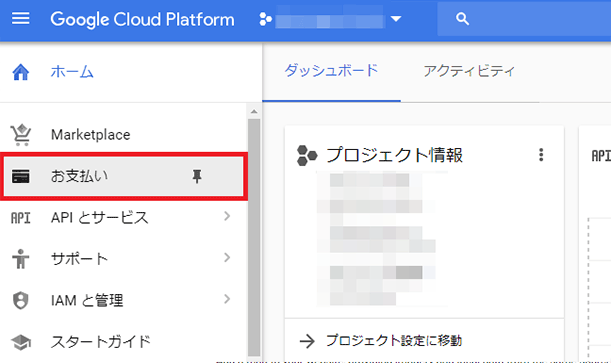611x363 pixels.
Task: Open サポート menu item
Action: (79, 259)
